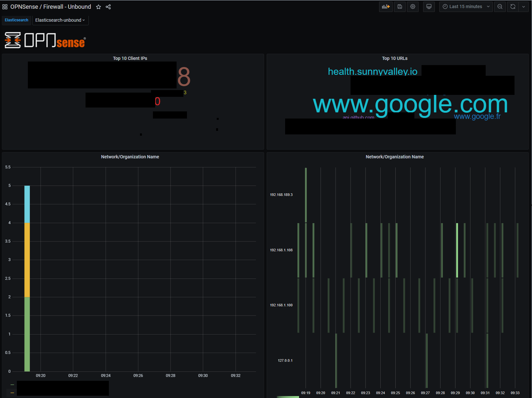
Task: Refresh the dashboard
Action: pos(513,6)
